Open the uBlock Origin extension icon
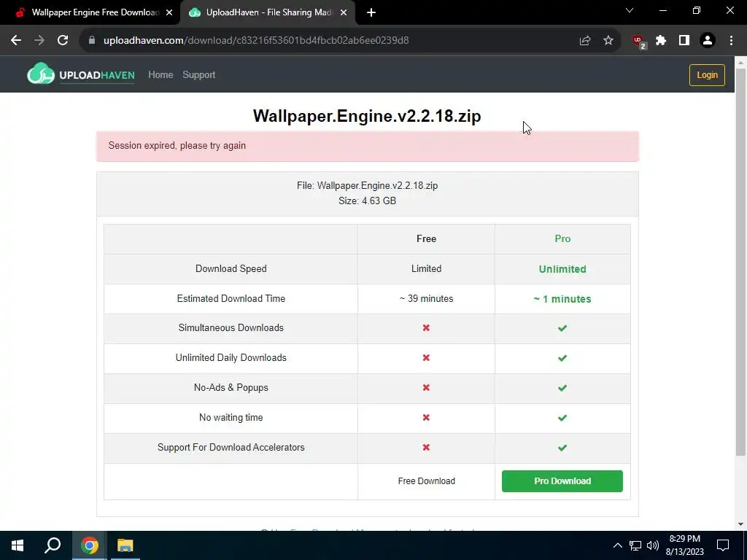The height and width of the screenshot is (560, 747). (639, 42)
